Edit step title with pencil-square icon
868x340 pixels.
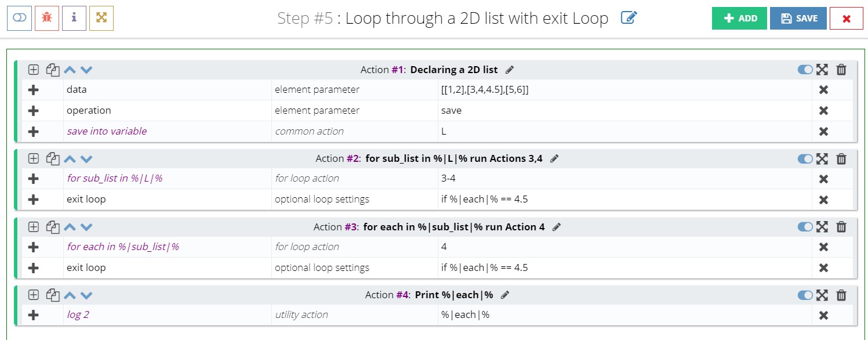point(629,18)
